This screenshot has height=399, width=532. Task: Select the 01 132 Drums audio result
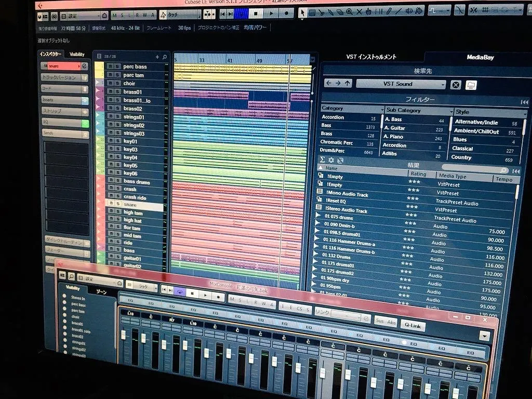[338, 257]
